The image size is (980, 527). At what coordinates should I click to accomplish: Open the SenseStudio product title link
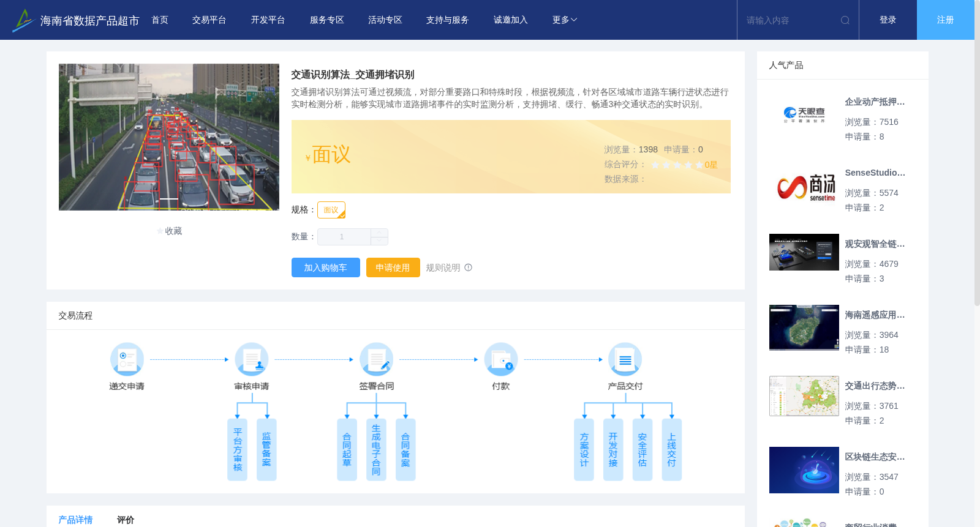(x=875, y=173)
